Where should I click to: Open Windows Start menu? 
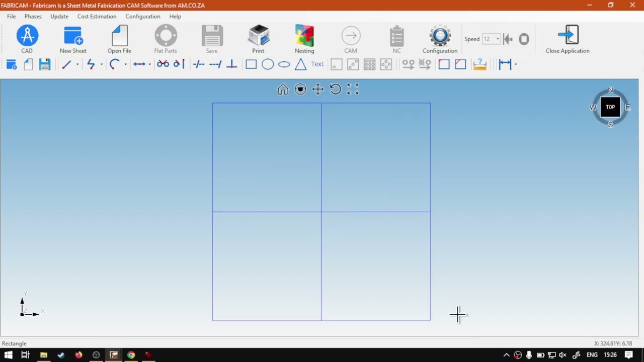(x=9, y=355)
